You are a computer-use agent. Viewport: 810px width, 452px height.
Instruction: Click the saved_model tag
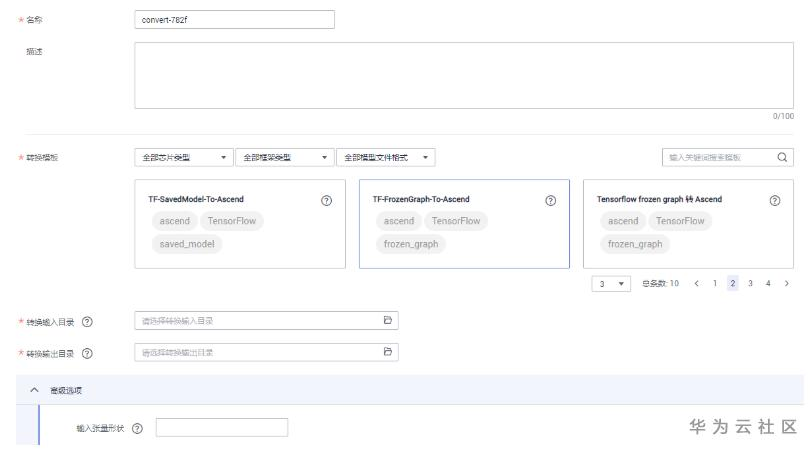[x=187, y=244]
